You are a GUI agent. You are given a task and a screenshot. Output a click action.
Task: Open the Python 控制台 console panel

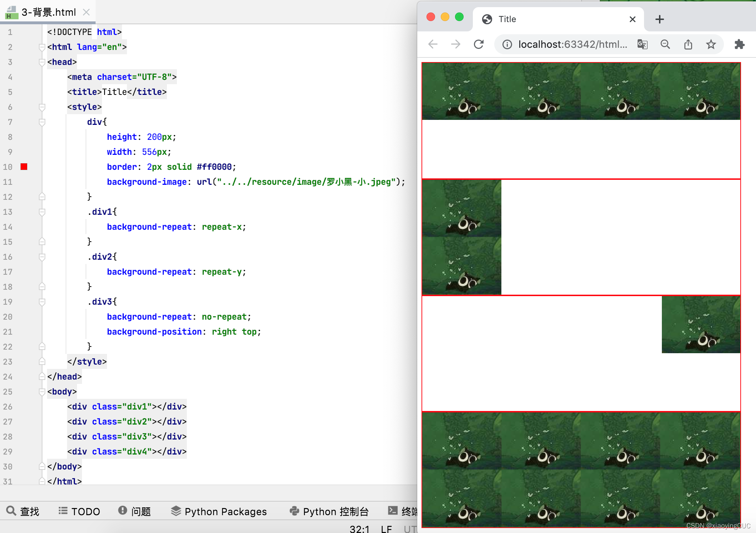coord(329,511)
